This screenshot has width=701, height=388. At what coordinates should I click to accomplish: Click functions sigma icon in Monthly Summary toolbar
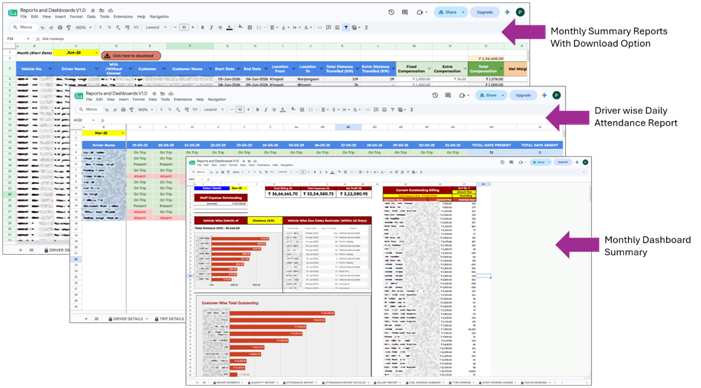366,27
